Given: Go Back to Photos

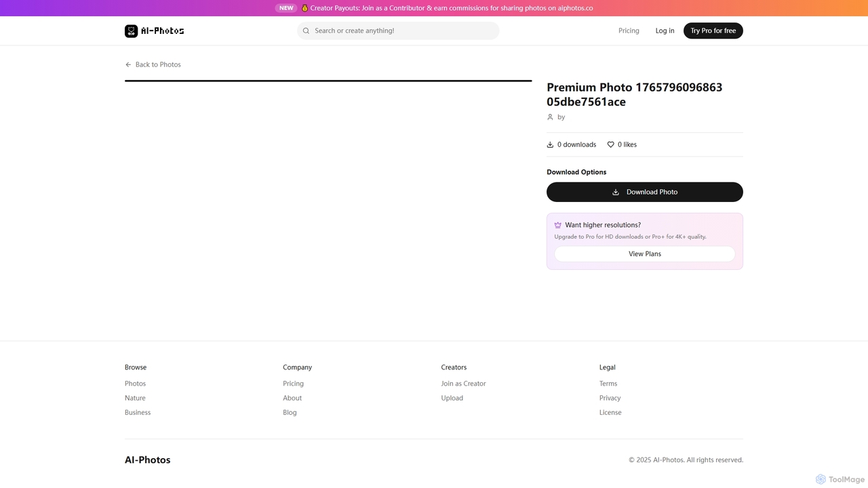Looking at the screenshot, I should pyautogui.click(x=153, y=64).
